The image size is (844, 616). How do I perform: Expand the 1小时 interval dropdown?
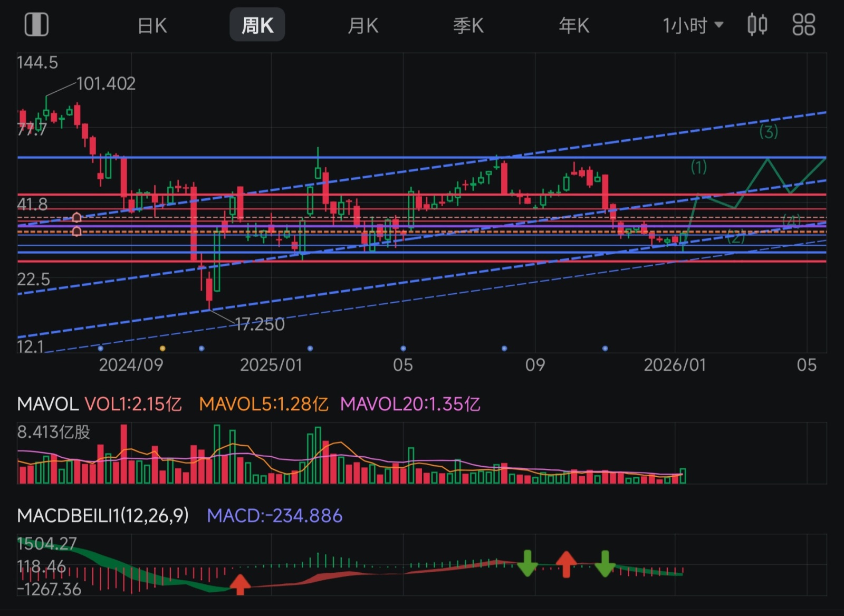click(693, 25)
